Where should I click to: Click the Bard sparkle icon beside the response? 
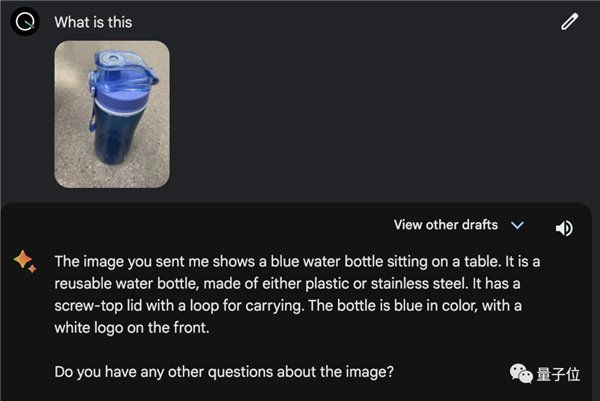[25, 262]
